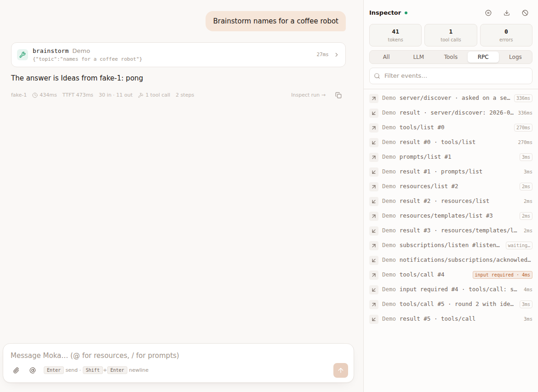Click the outgoing arrow icon for subscriptions/listen
538x392 pixels.
point(374,246)
